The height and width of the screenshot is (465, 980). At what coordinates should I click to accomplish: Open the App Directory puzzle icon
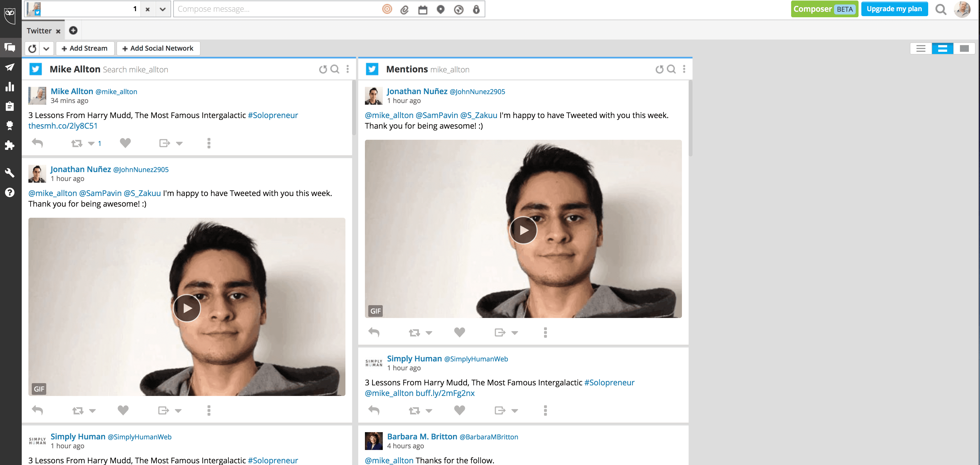(10, 145)
